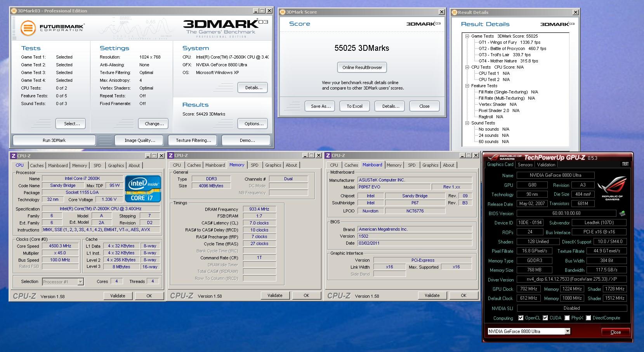
Task: Switch to the Sensors tab in GPU-Z
Action: pyautogui.click(x=525, y=165)
